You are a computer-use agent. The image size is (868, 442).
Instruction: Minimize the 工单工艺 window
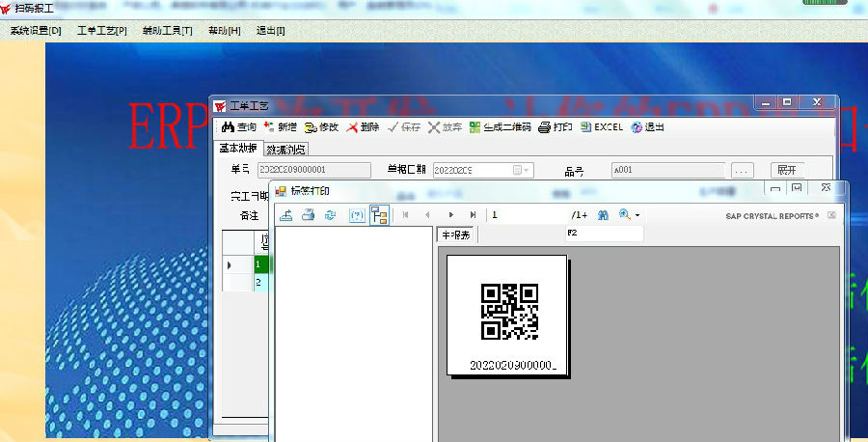click(766, 102)
